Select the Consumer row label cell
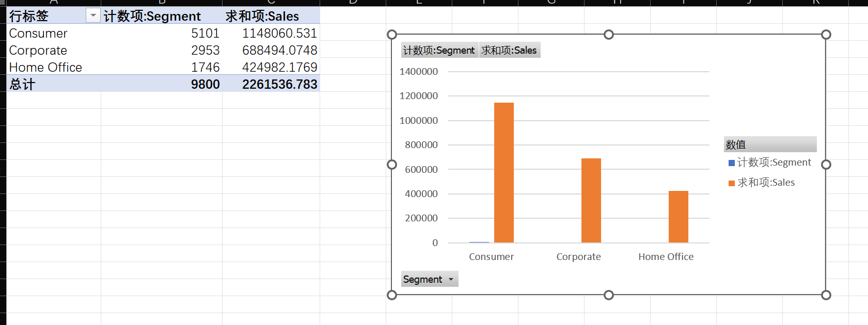 38,34
